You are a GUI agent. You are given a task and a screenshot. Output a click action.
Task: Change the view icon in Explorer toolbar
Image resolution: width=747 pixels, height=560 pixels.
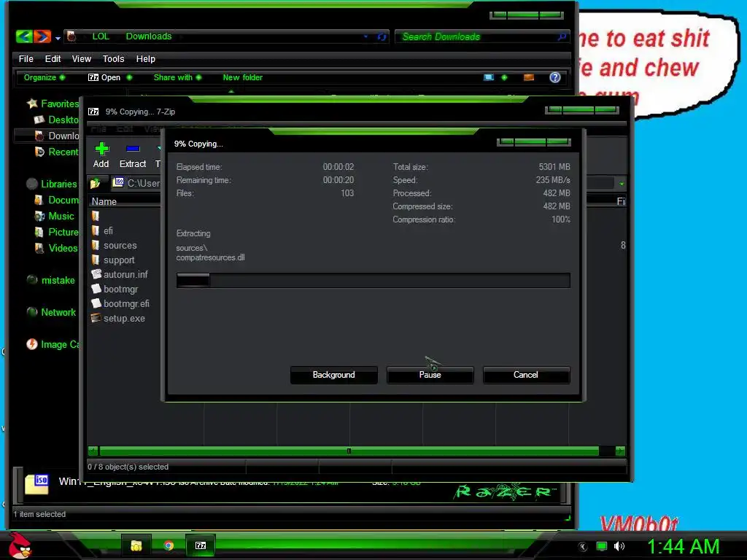tap(489, 77)
